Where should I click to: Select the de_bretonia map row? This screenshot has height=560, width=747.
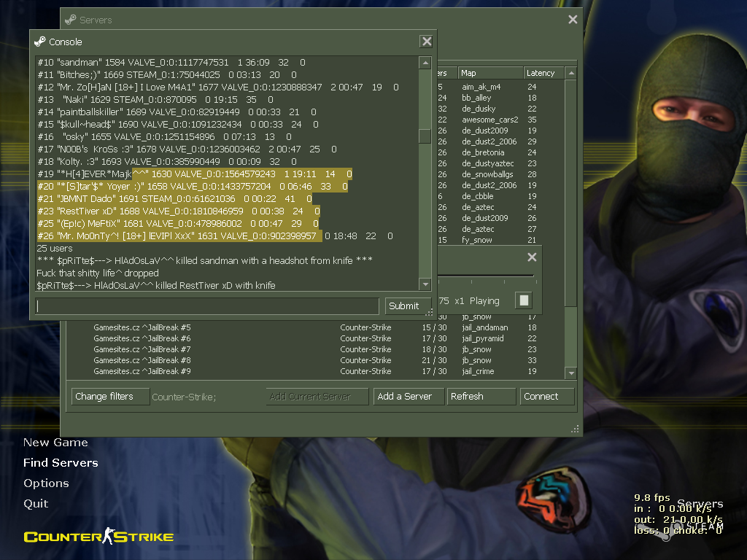point(500,152)
